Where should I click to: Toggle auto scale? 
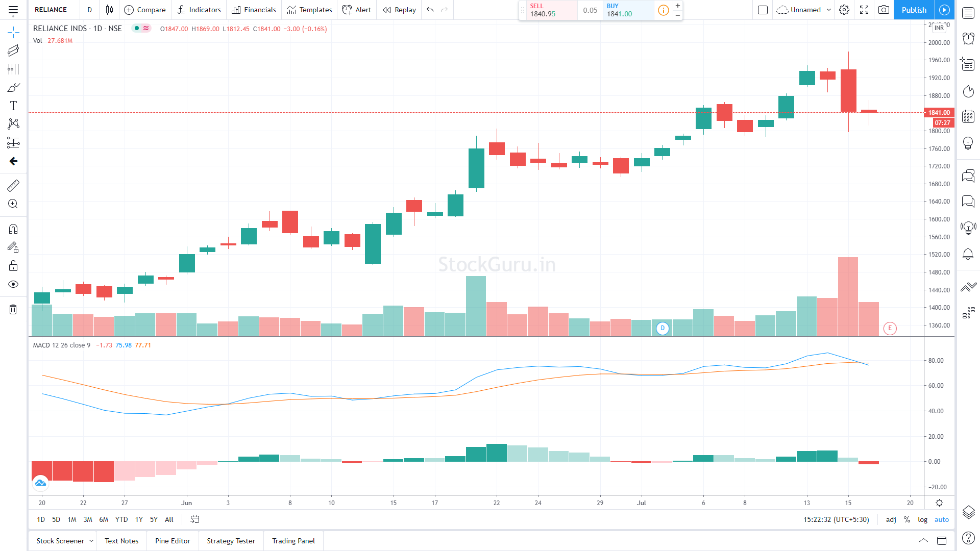(x=942, y=519)
